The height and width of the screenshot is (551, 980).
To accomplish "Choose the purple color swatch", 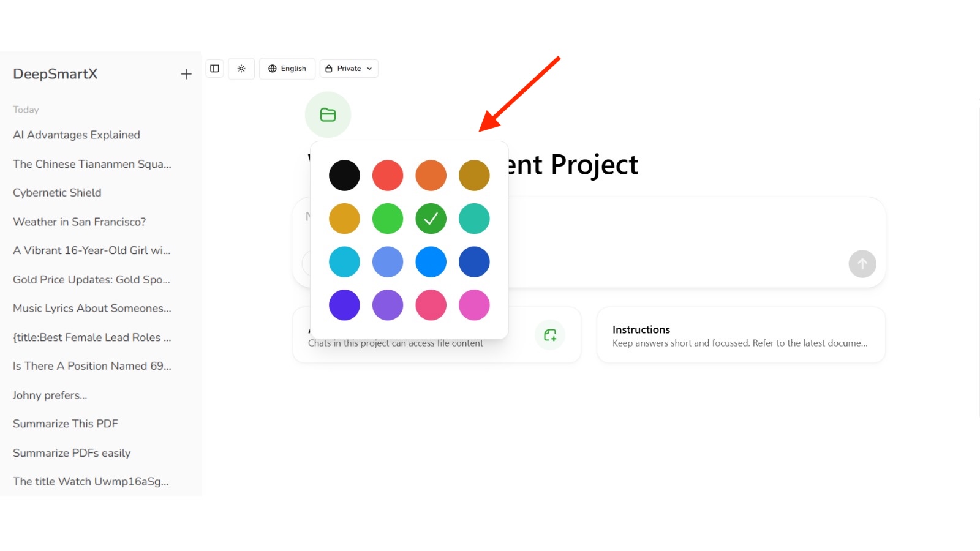I will 388,305.
